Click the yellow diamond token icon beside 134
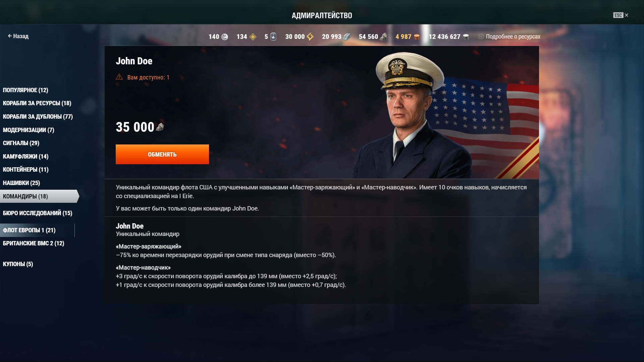Image resolution: width=644 pixels, height=362 pixels. (x=253, y=37)
